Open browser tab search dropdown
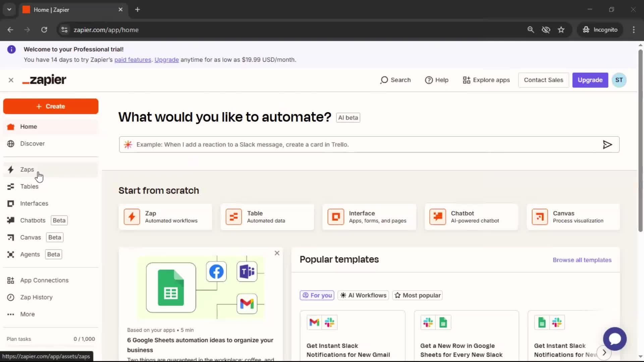This screenshot has width=644, height=362. 9,9
